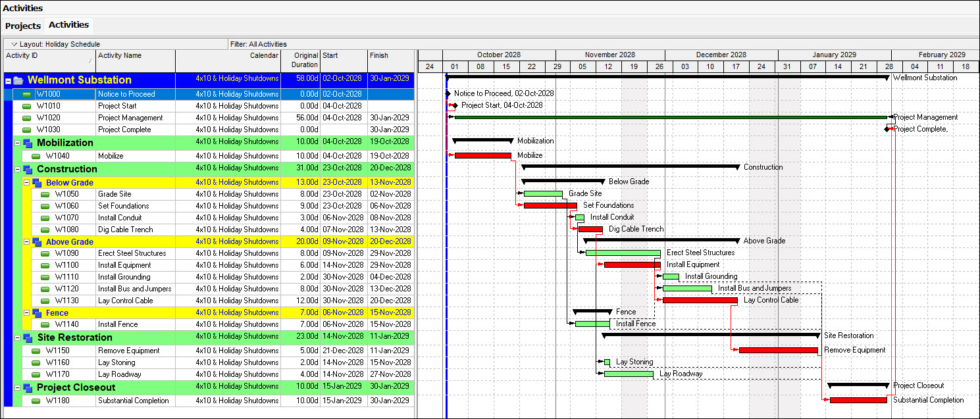Click the Original Duration column header
The image size is (980, 419).
(301, 61)
